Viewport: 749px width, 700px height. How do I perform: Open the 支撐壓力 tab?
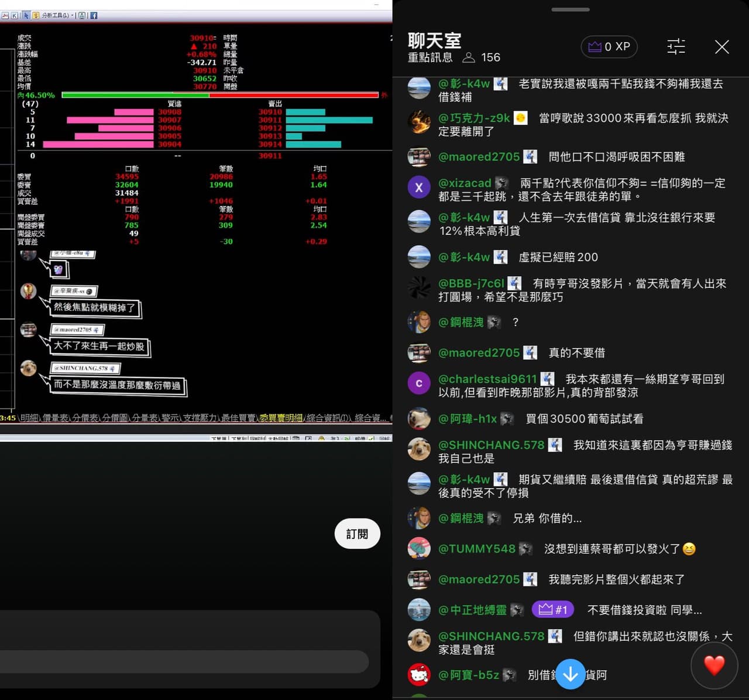[200, 418]
